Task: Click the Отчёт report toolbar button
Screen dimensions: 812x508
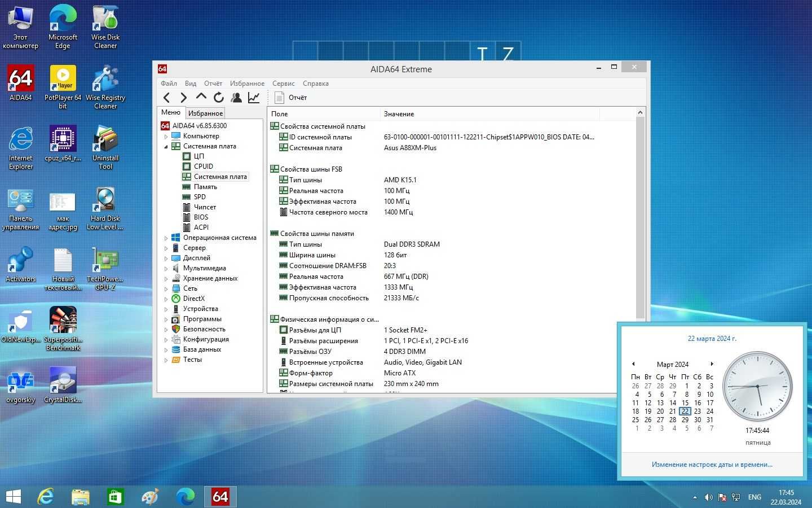Action: (x=291, y=98)
